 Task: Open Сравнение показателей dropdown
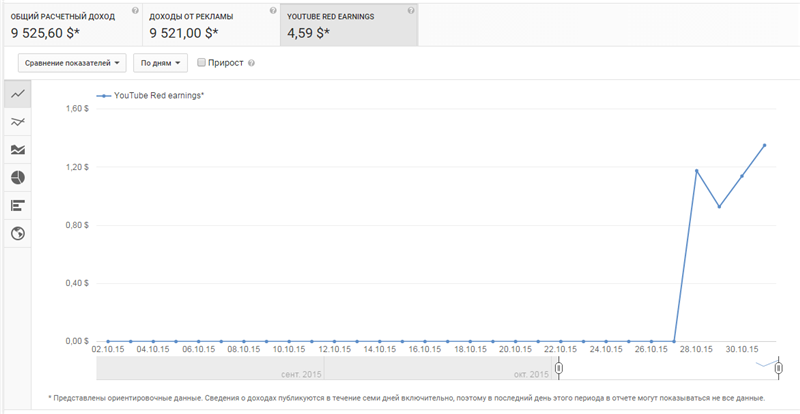point(72,63)
